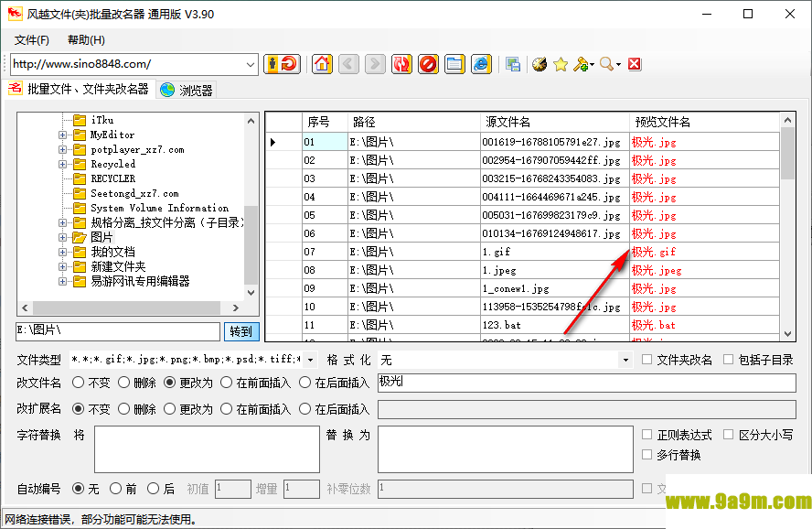812x529 pixels.
Task: Set 改扩展名 to 更改为
Action: (169, 409)
